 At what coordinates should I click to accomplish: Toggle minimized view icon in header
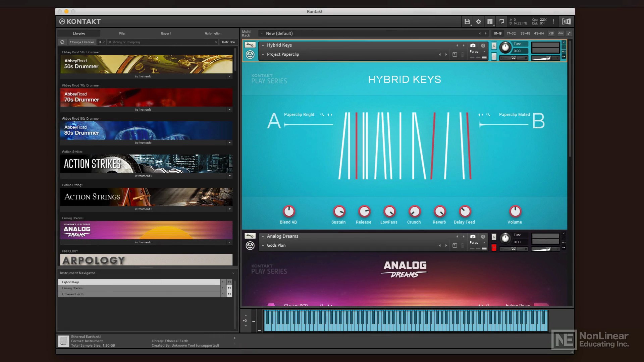tap(501, 22)
